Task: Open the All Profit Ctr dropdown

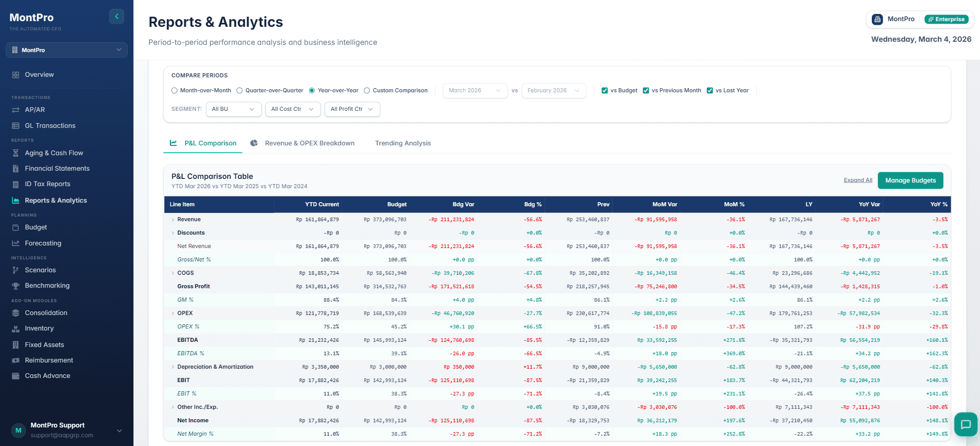Action: 352,109
